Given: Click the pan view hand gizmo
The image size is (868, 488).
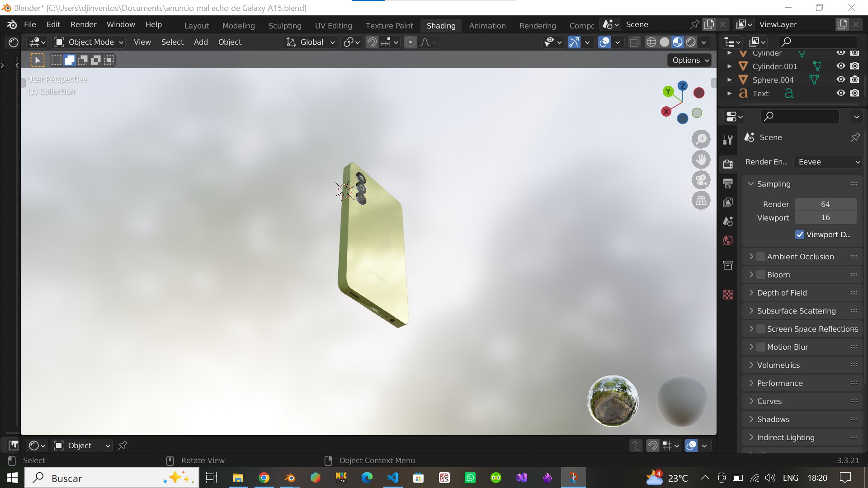Looking at the screenshot, I should click(701, 160).
